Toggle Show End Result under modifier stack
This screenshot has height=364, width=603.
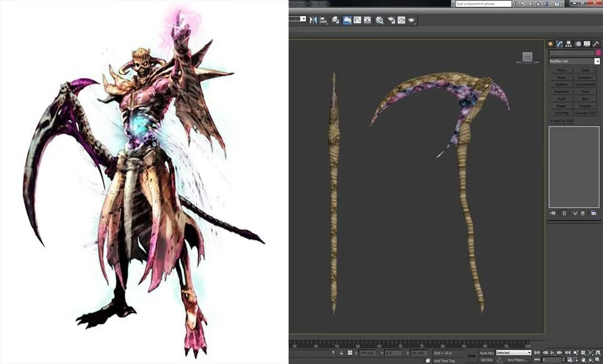click(564, 213)
